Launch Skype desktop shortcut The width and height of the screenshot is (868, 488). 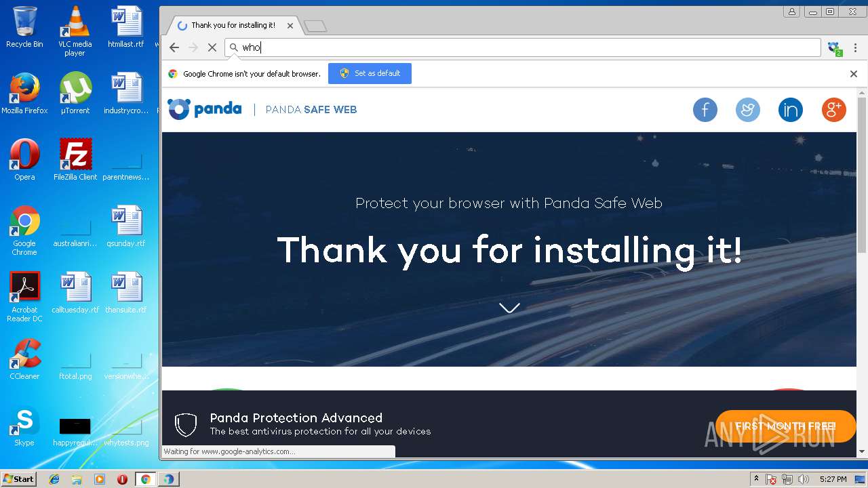click(x=24, y=425)
